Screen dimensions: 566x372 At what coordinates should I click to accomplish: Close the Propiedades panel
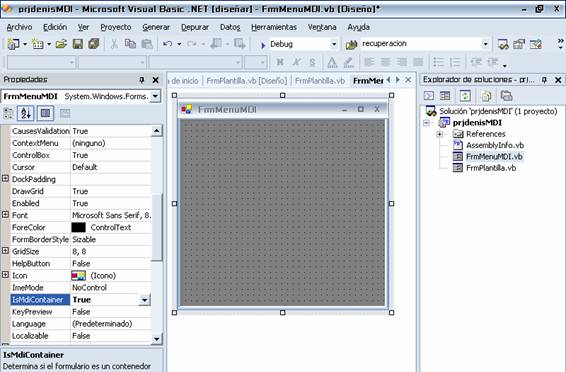click(156, 80)
